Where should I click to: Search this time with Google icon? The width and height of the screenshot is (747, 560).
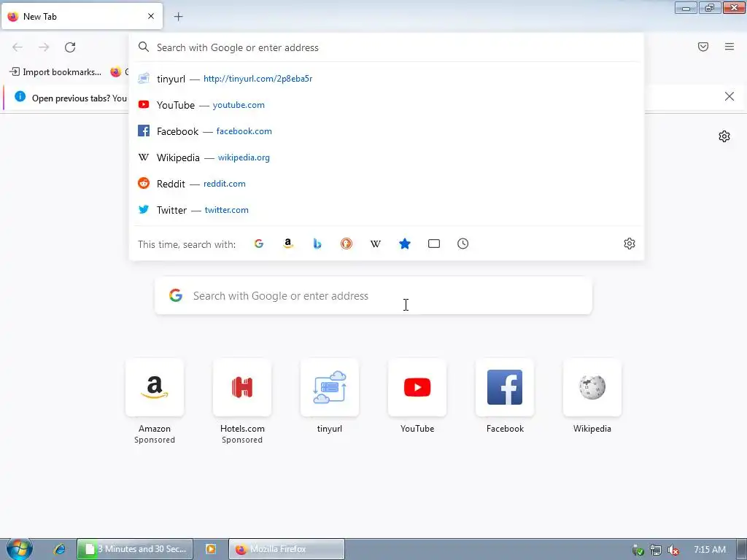[259, 244]
